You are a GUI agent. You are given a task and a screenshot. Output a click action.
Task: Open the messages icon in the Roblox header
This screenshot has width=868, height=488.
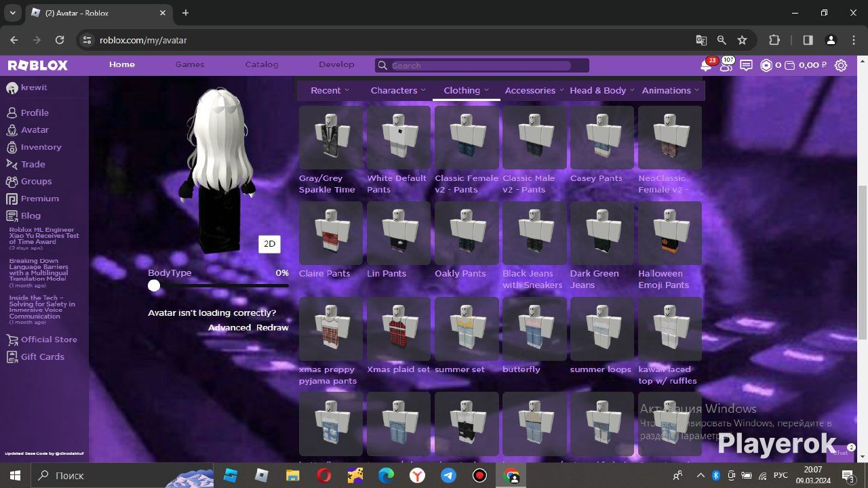(747, 66)
